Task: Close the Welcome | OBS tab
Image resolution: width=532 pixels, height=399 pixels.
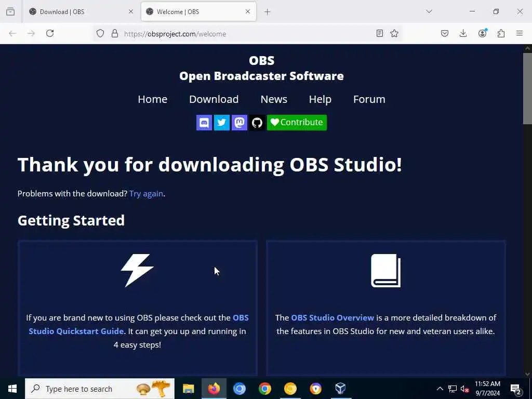Action: (248, 11)
